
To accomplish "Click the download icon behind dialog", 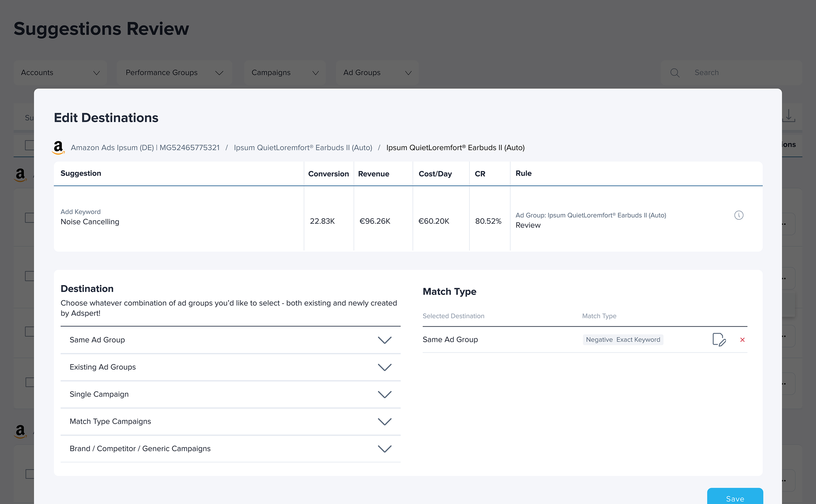I will [789, 115].
